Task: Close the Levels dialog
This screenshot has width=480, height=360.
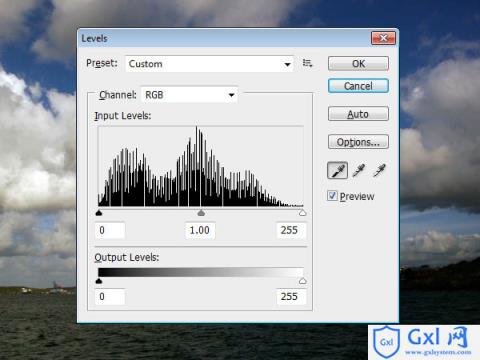Action: pyautogui.click(x=383, y=38)
